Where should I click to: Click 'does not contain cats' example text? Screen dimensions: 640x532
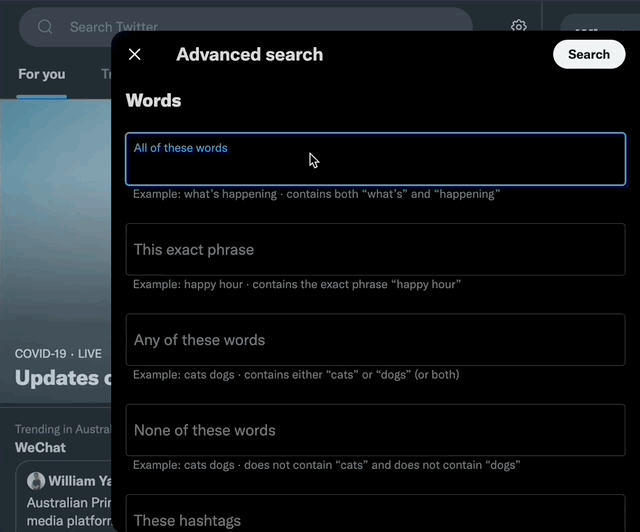(327, 465)
